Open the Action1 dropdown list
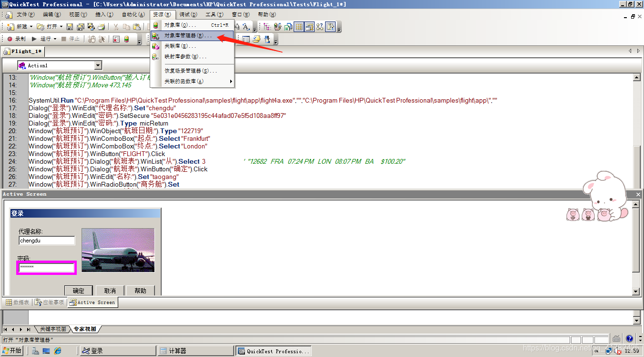 98,65
